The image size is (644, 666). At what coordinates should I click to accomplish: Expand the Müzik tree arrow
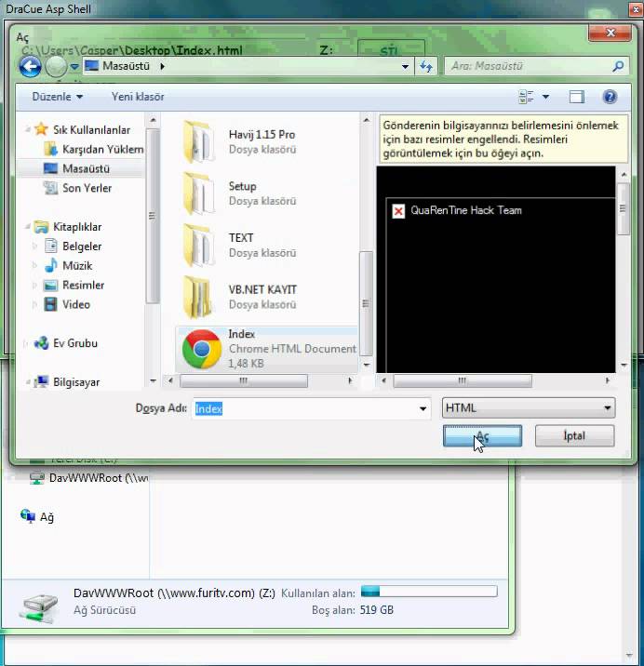click(34, 266)
